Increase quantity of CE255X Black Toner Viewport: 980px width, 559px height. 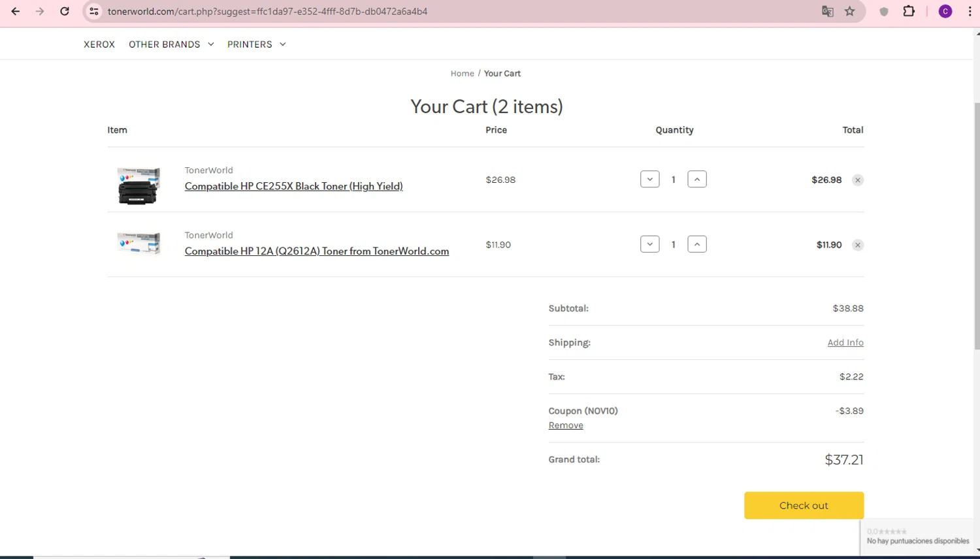(697, 180)
